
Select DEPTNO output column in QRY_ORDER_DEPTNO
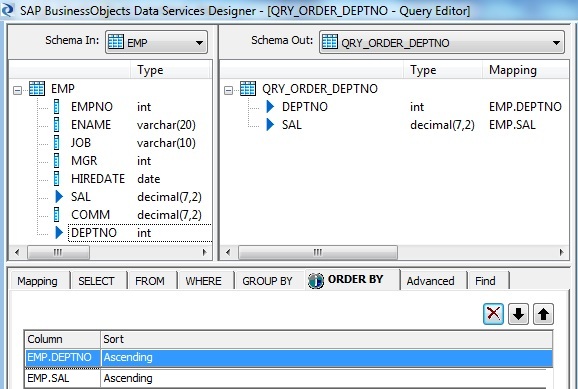click(305, 107)
